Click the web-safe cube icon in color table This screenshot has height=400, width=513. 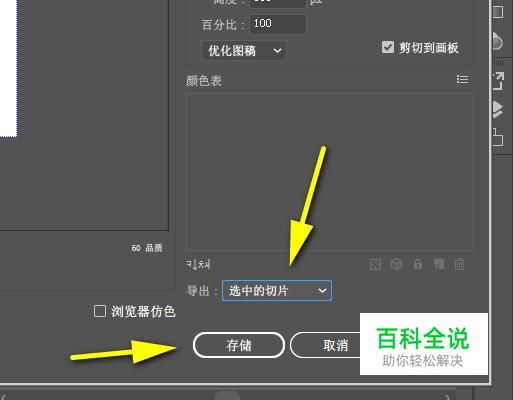point(396,264)
